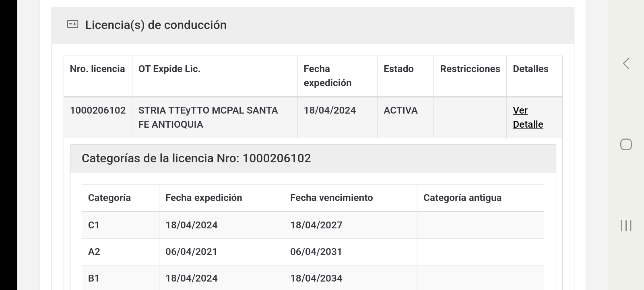644x290 pixels.
Task: Open the Android recent apps button
Action: pyautogui.click(x=626, y=226)
